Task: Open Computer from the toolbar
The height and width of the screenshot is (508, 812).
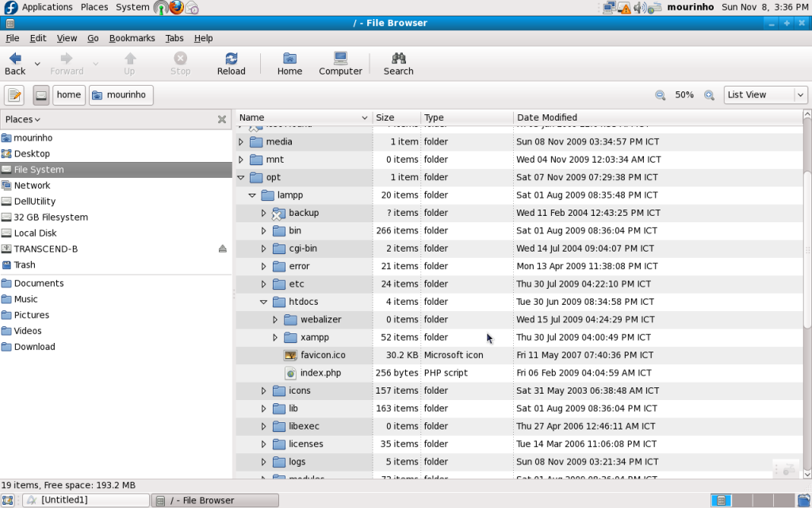Action: (340, 60)
